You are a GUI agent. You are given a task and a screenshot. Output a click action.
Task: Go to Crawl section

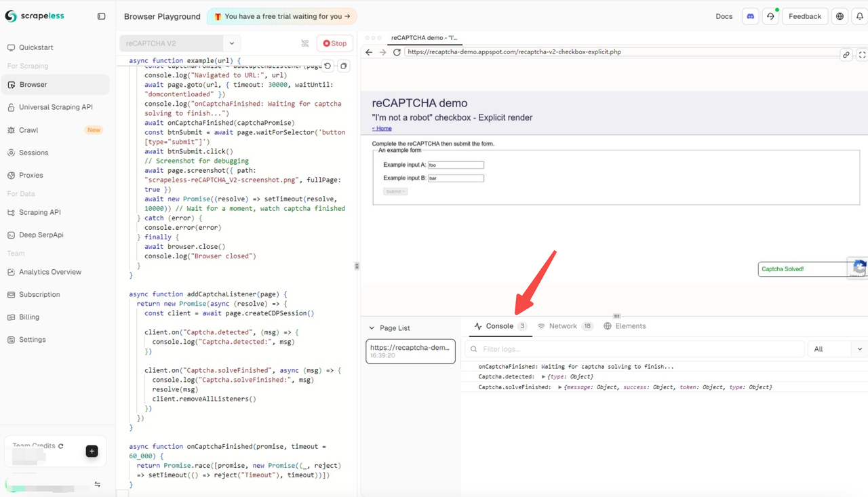pos(28,130)
